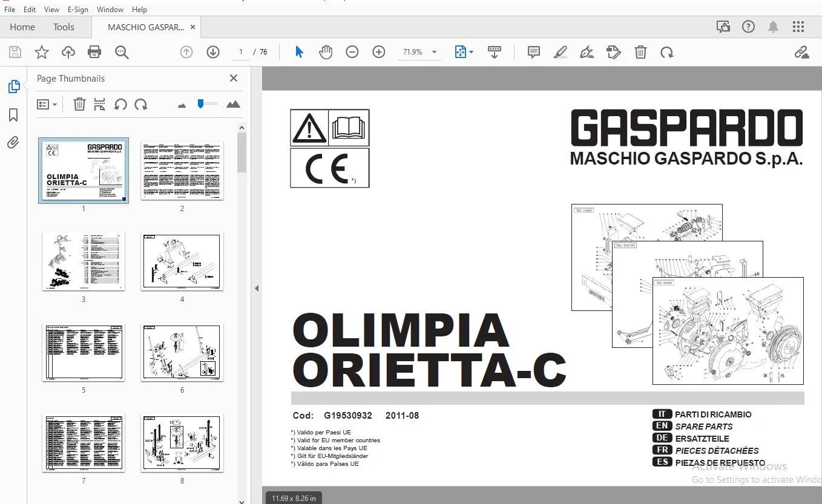Enlarge thumbnail size large mountain icon
The width and height of the screenshot is (822, 504).
233,104
